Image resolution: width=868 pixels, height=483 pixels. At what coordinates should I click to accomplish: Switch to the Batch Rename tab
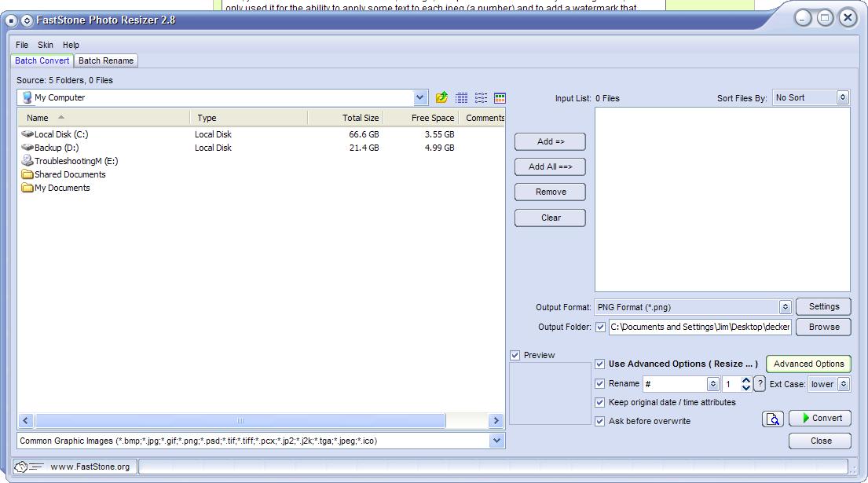(106, 60)
